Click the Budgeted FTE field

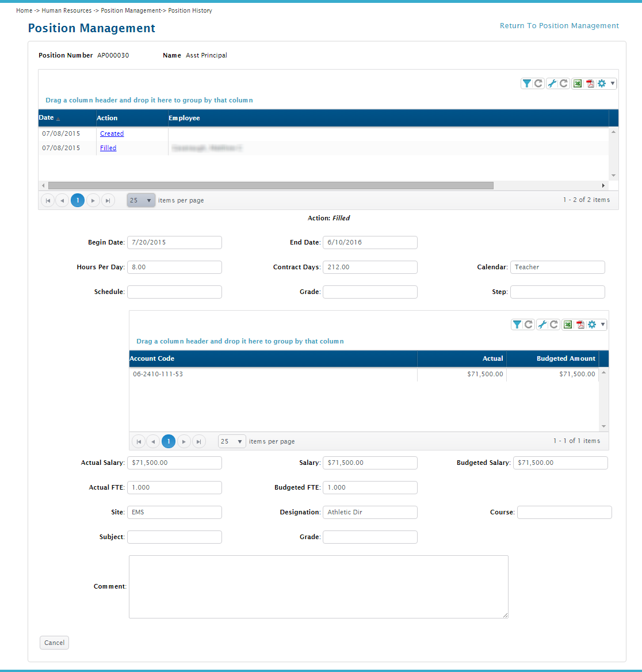click(370, 488)
